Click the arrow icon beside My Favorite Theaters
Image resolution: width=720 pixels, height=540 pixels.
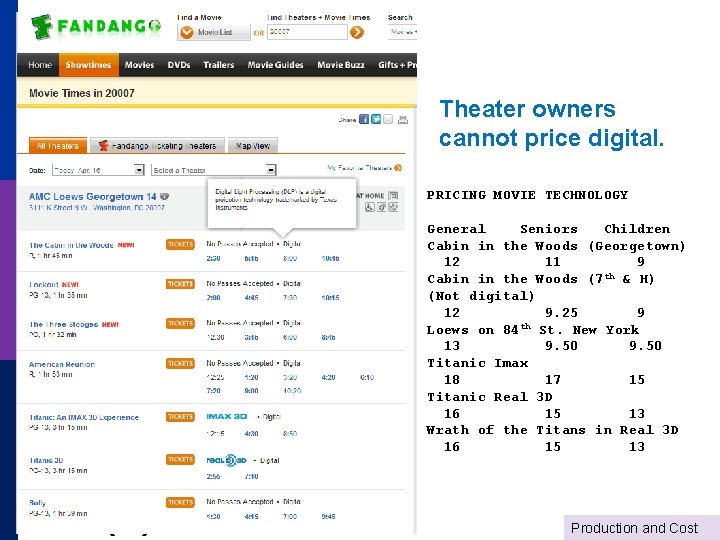tap(398, 168)
